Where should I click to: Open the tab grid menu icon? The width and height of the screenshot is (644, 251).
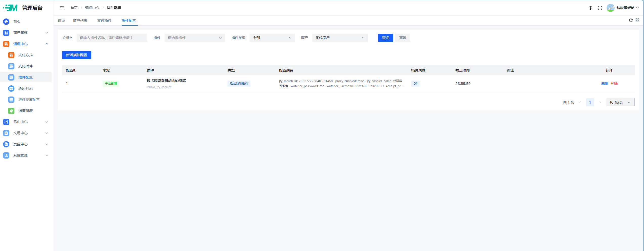click(637, 20)
